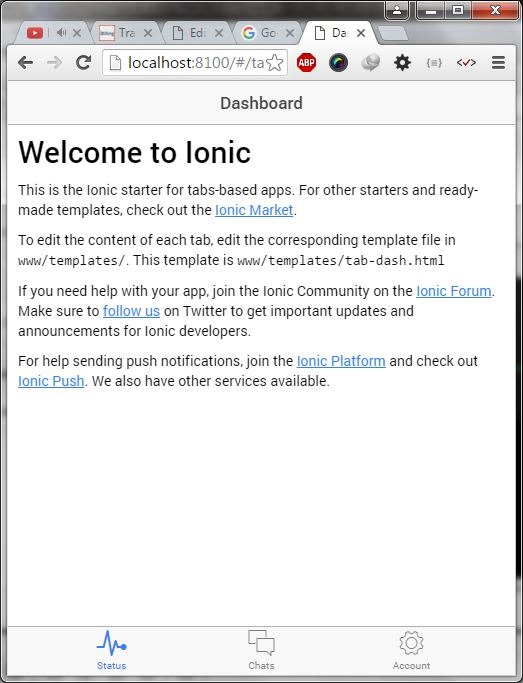The height and width of the screenshot is (683, 523).
Task: Go back using the browser back arrow
Action: pos(26,63)
